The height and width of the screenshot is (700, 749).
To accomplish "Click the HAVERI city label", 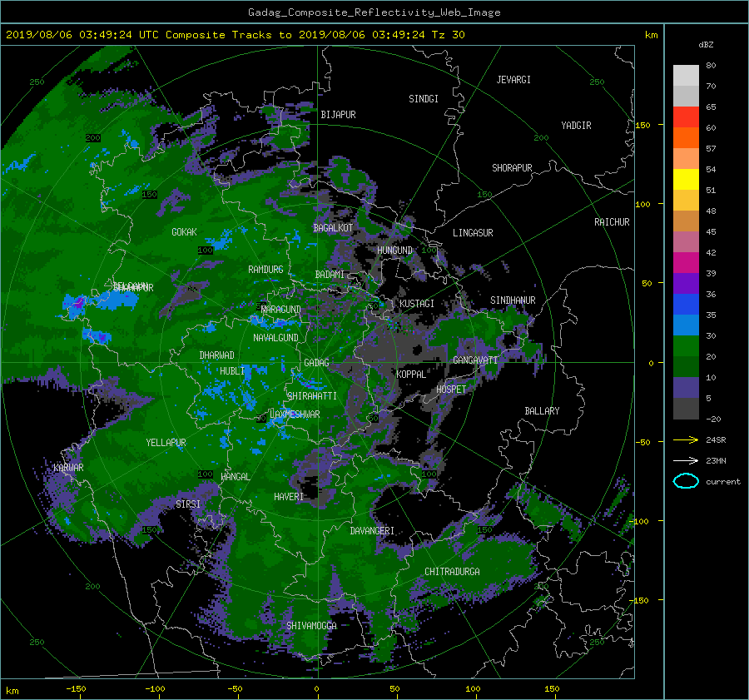I will (x=289, y=498).
